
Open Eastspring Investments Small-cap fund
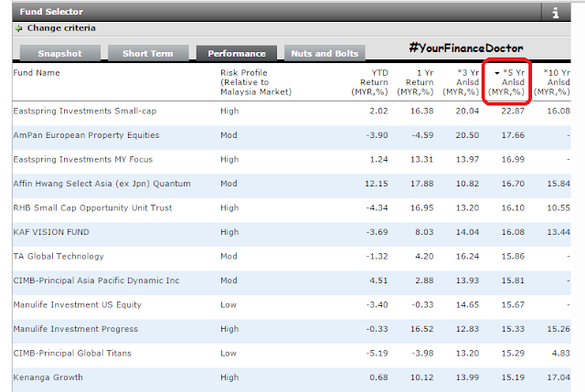(x=85, y=111)
